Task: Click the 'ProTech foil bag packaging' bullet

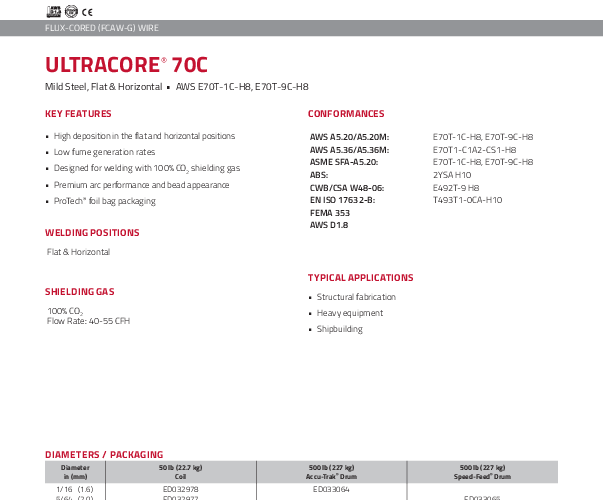Action: 105,201
